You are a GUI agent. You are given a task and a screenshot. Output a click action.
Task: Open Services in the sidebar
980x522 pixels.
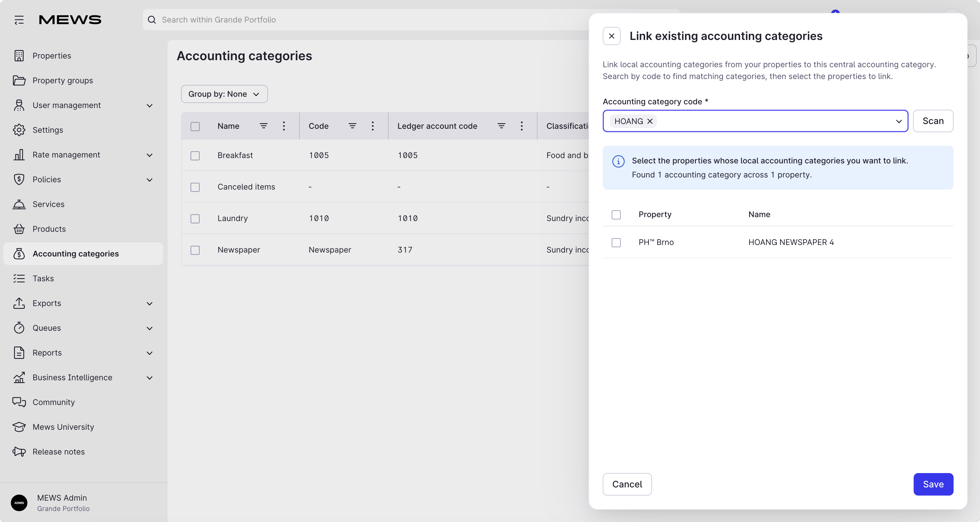pyautogui.click(x=83, y=204)
